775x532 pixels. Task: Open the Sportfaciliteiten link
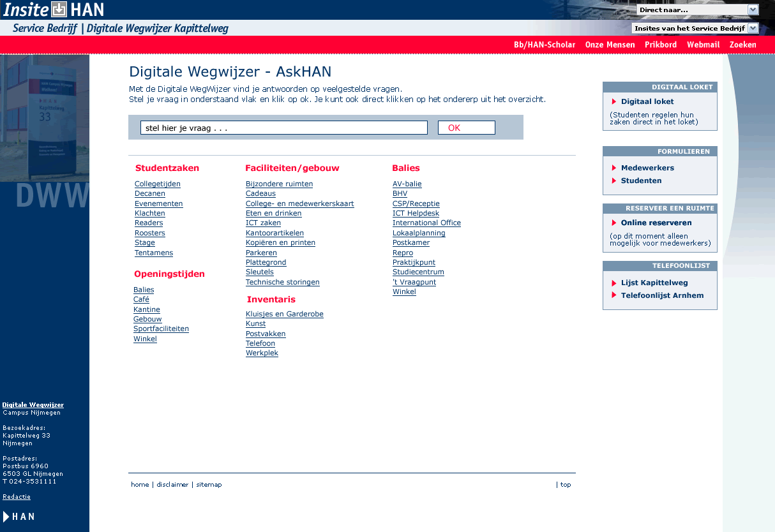coord(161,329)
